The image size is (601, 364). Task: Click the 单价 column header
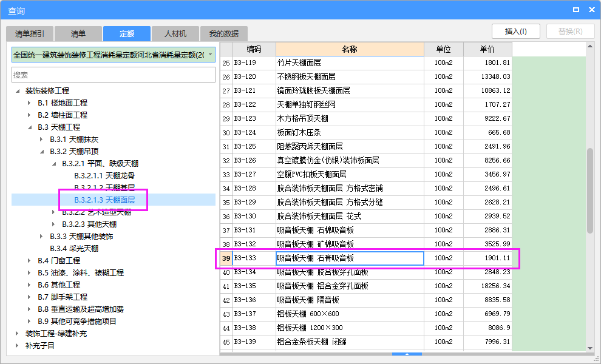click(487, 49)
